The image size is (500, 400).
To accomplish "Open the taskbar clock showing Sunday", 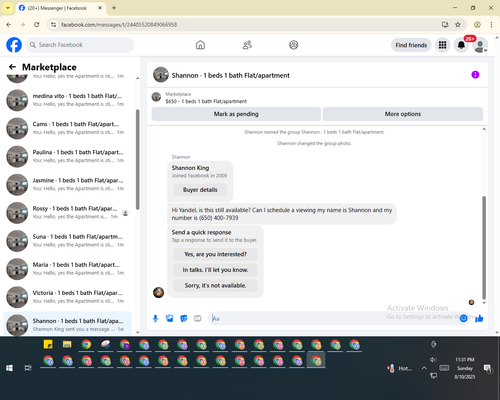I will coord(465,368).
